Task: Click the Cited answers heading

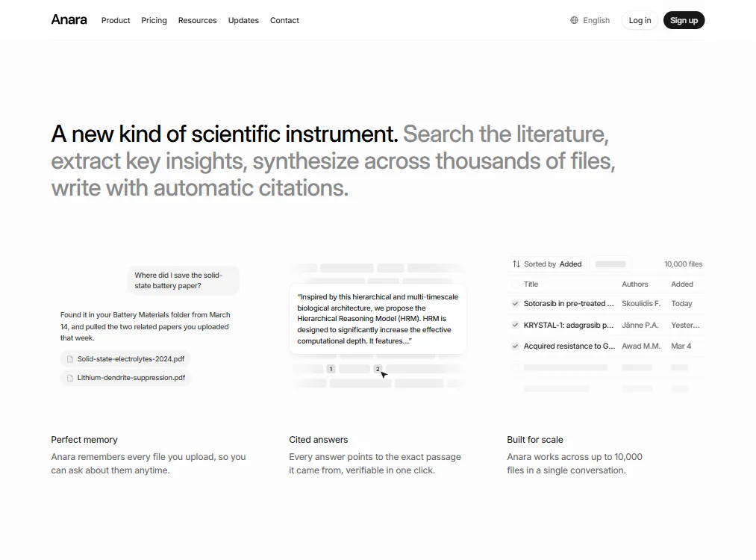Action: pos(318,440)
